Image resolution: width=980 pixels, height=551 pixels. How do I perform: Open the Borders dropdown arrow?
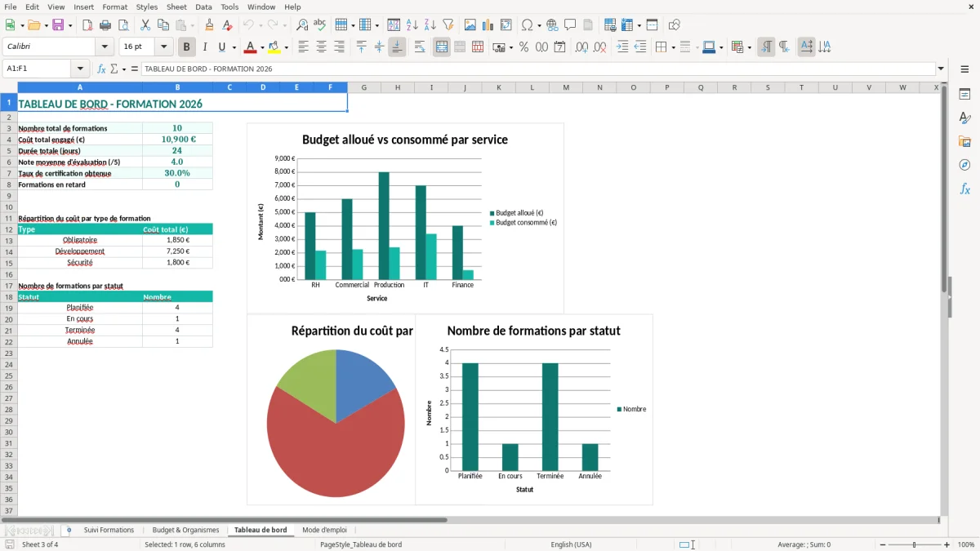[x=673, y=47]
